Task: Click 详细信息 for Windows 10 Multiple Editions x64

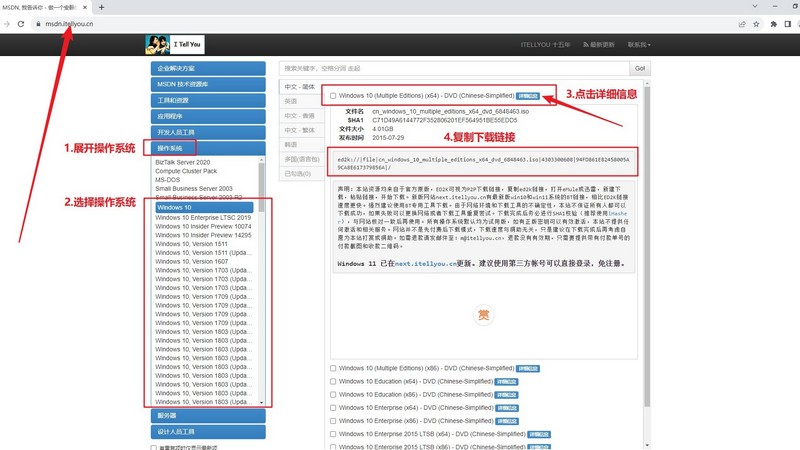Action: pyautogui.click(x=528, y=96)
